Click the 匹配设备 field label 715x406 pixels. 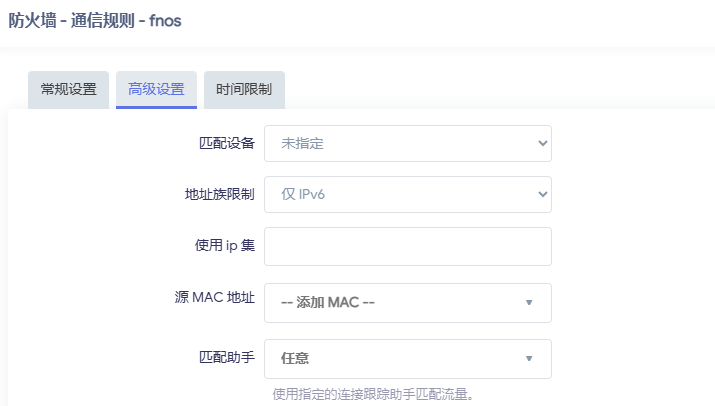tap(228, 143)
